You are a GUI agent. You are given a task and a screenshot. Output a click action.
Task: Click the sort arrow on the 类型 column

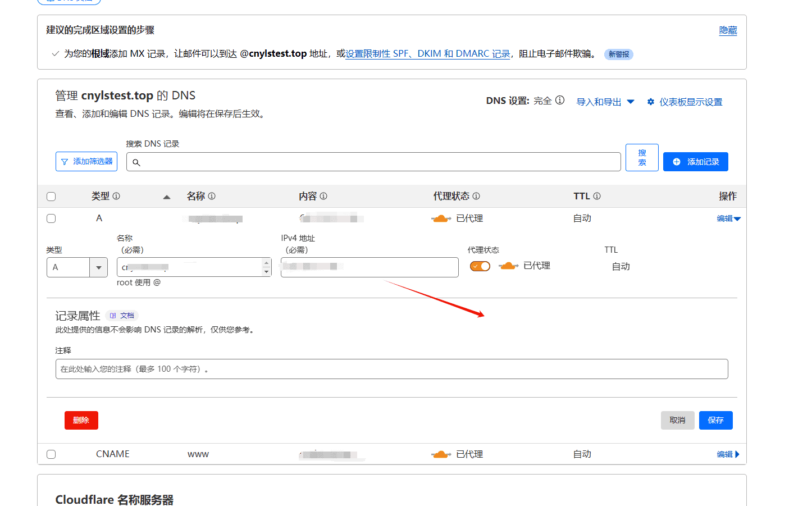tap(167, 197)
